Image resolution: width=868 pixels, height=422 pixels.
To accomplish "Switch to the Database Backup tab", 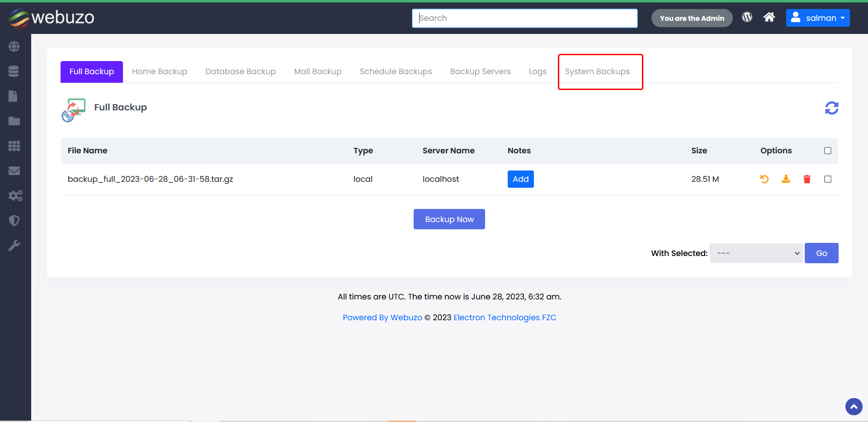I will click(x=241, y=71).
